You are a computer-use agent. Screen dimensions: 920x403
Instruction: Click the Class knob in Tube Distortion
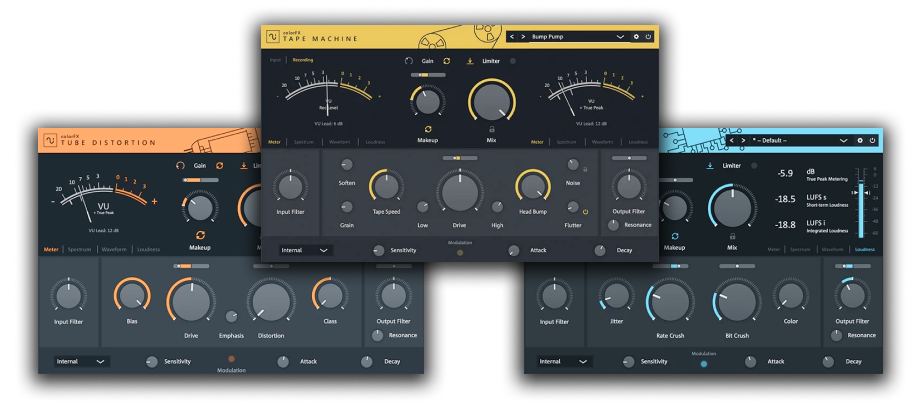[x=330, y=295]
